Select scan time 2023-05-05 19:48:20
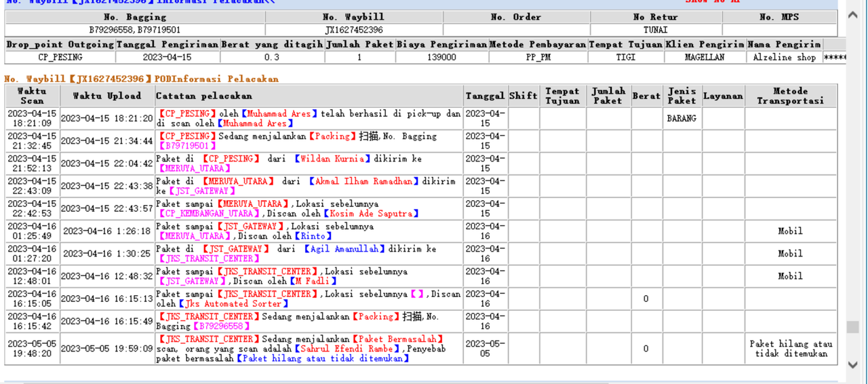 [x=32, y=349]
